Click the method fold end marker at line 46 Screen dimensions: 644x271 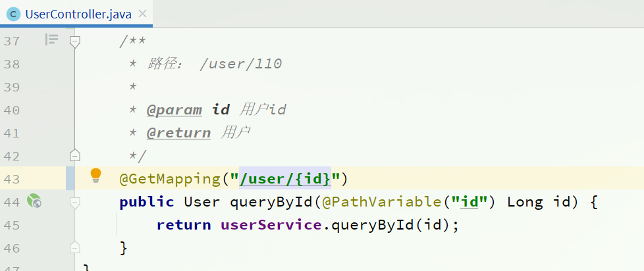[75, 247]
